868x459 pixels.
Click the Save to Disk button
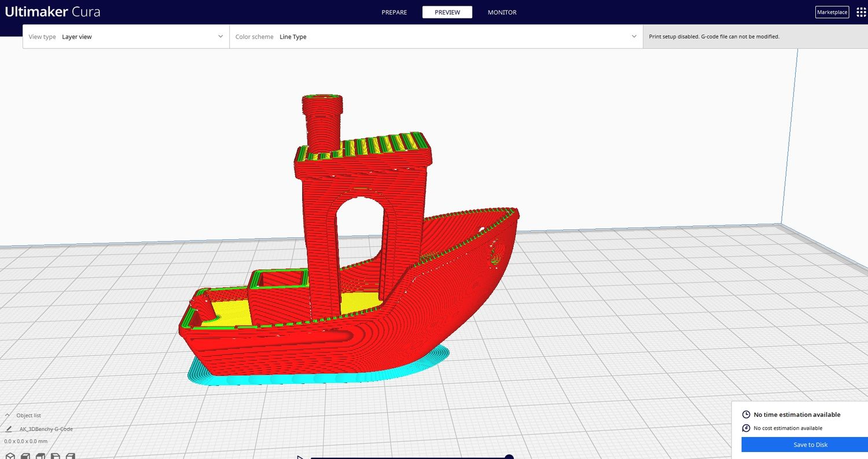[x=810, y=445]
